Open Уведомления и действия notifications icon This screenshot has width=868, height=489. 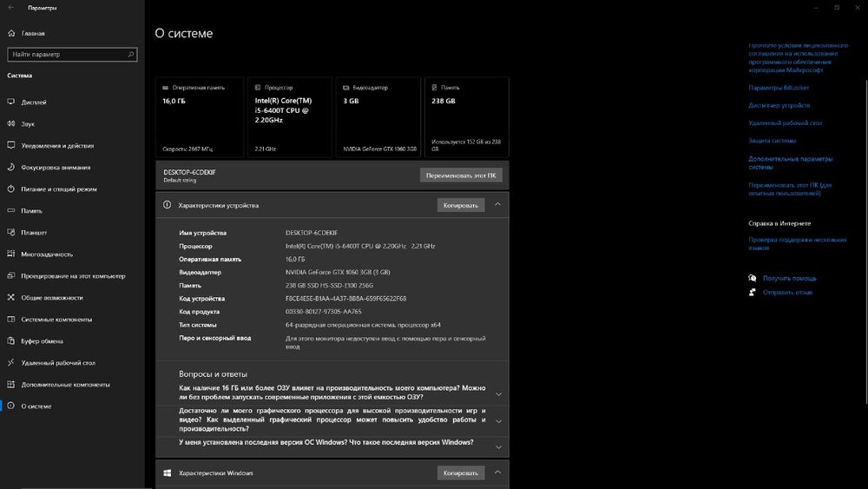[11, 145]
